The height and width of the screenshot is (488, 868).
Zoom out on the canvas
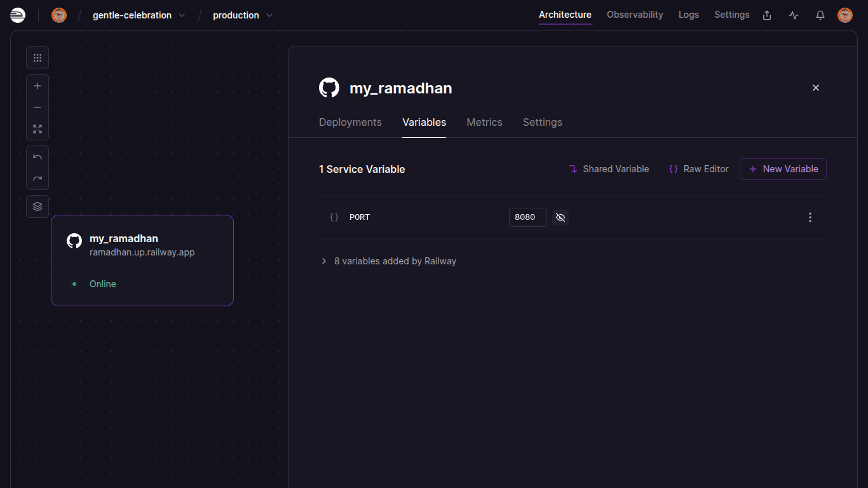click(37, 107)
